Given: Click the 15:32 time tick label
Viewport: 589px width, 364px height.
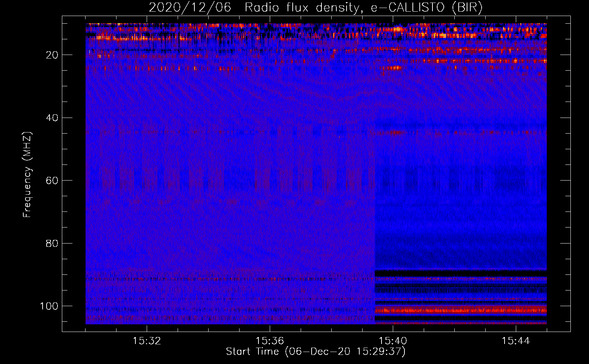Looking at the screenshot, I should click(147, 341).
